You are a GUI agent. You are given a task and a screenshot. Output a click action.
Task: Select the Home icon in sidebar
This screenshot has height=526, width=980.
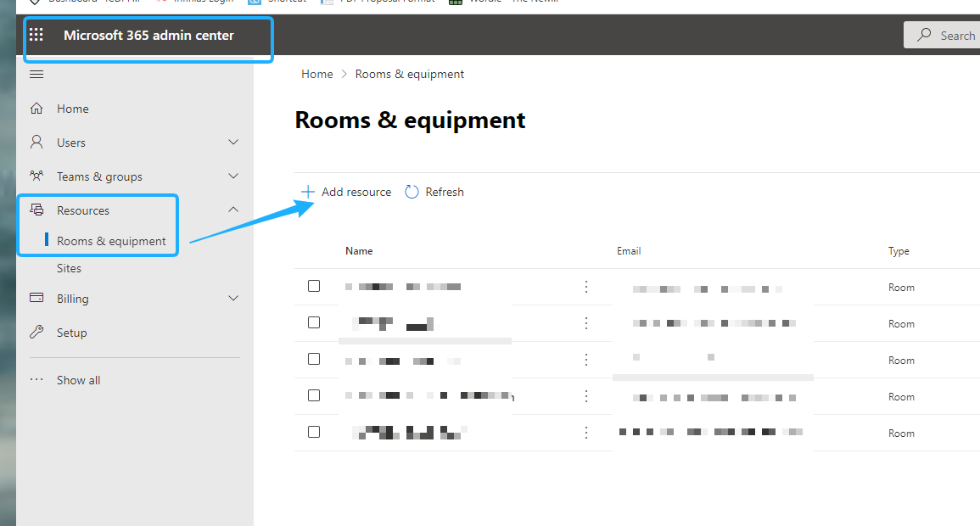tap(37, 108)
